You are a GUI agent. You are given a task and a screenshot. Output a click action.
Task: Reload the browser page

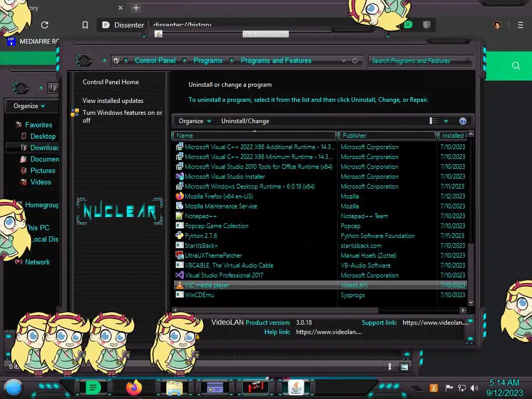pos(45,25)
